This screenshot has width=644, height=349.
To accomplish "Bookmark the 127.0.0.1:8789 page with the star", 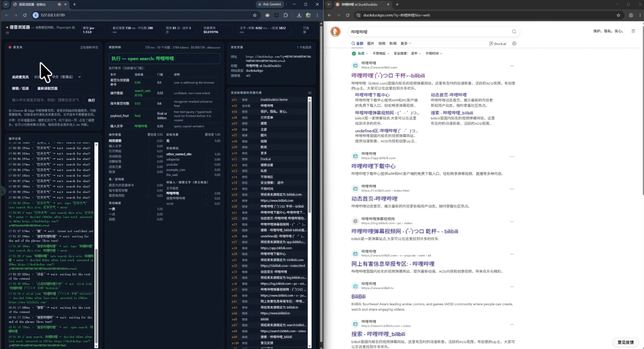I will [255, 15].
